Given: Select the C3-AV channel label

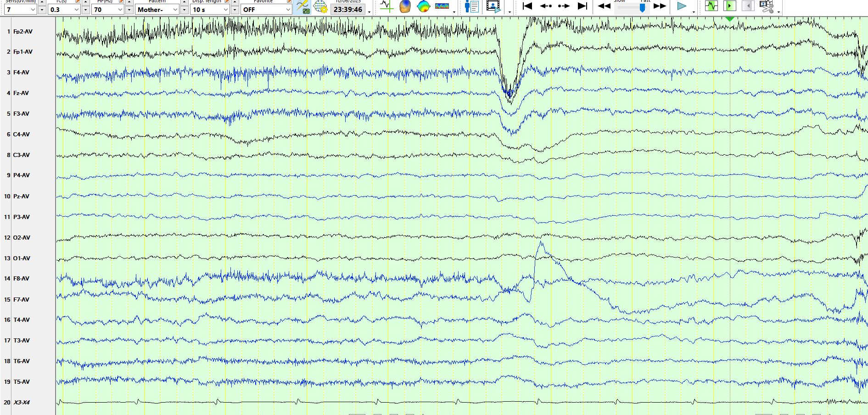Looking at the screenshot, I should (22, 155).
